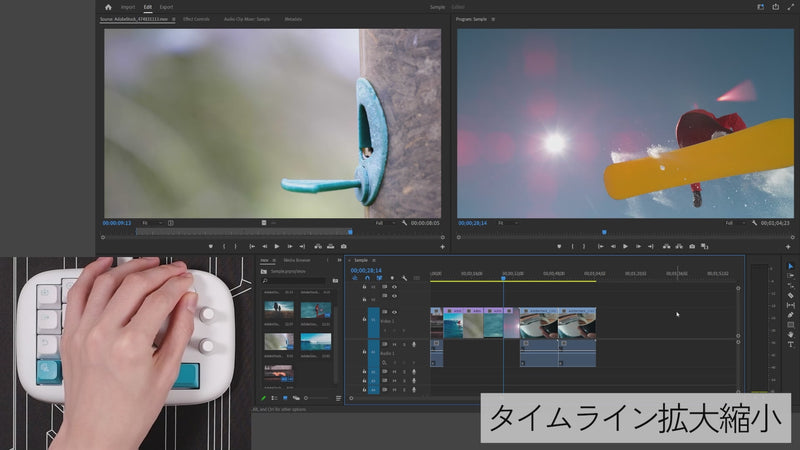Add marker in the Program monitor
This screenshot has height=450, width=800.
pyautogui.click(x=559, y=246)
